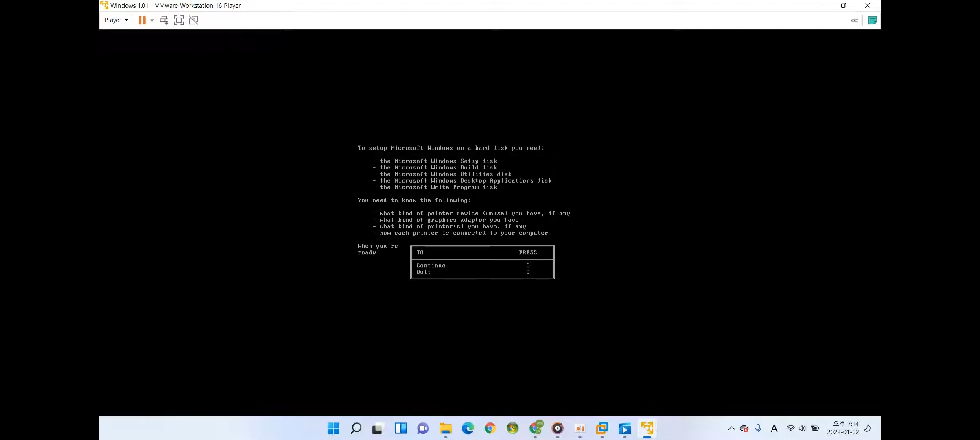Minimize the VMware Player window
The height and width of the screenshot is (440, 980).
(820, 5)
